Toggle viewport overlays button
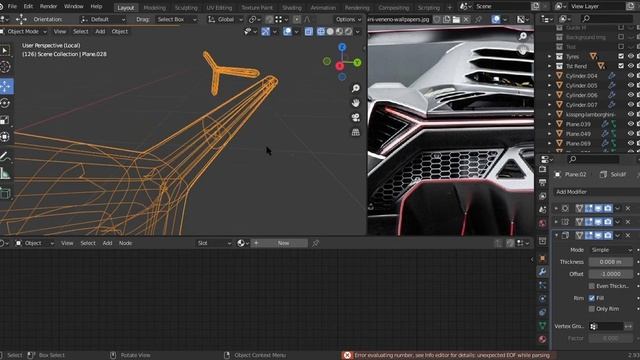The width and height of the screenshot is (640, 360). [287, 31]
